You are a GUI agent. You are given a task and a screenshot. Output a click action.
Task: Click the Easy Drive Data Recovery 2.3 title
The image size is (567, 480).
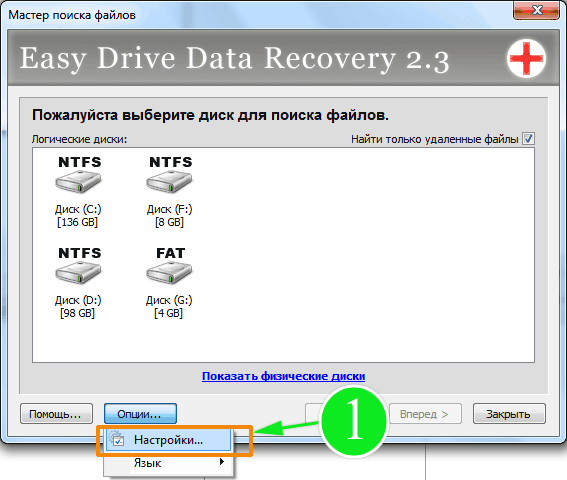[234, 59]
